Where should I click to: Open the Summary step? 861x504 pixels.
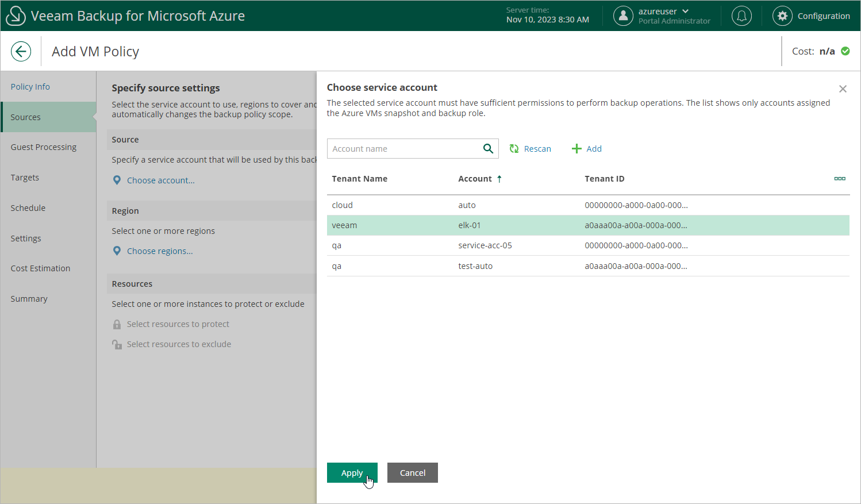tap(29, 299)
